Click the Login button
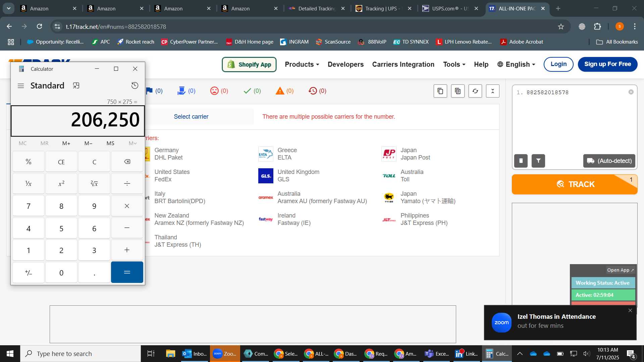644x362 pixels. tap(558, 64)
